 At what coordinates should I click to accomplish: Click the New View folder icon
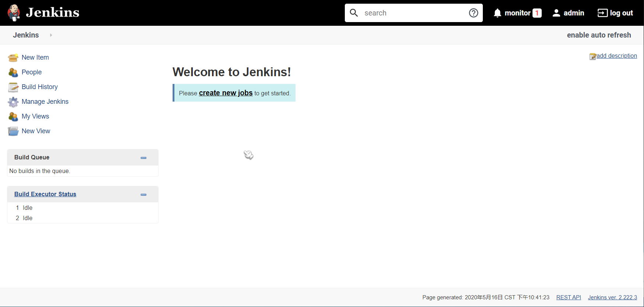pos(13,131)
